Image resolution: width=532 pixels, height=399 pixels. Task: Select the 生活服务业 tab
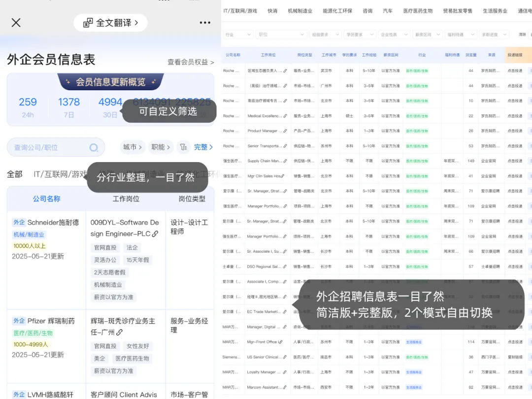[x=495, y=11]
